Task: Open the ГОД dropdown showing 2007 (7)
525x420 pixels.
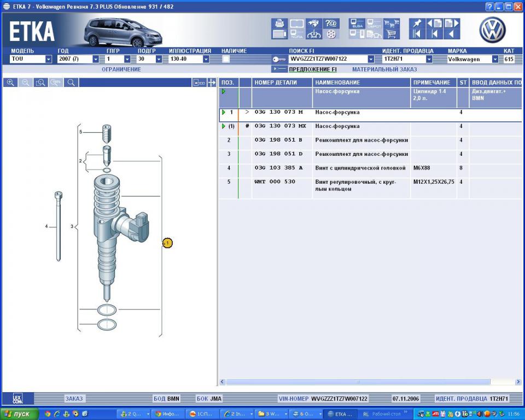Action: tap(95, 59)
